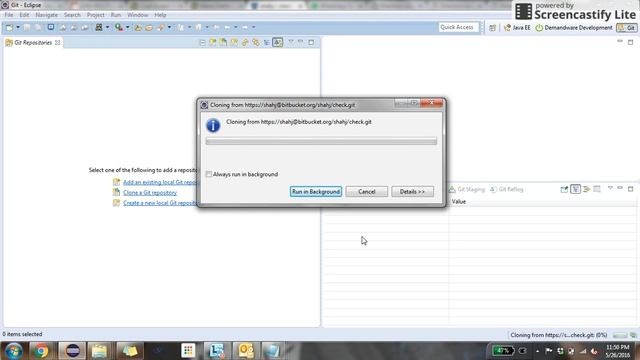Open the Progress view icon in status bar
Image resolution: width=640 pixels, height=360 pixels.
[633, 335]
